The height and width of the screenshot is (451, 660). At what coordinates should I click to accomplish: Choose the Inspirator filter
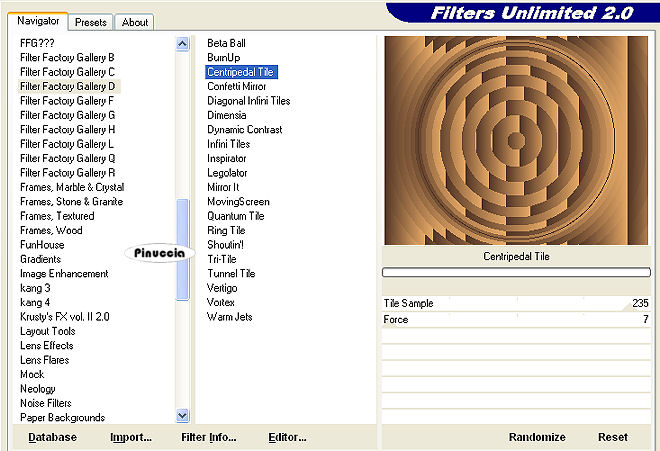coord(226,159)
